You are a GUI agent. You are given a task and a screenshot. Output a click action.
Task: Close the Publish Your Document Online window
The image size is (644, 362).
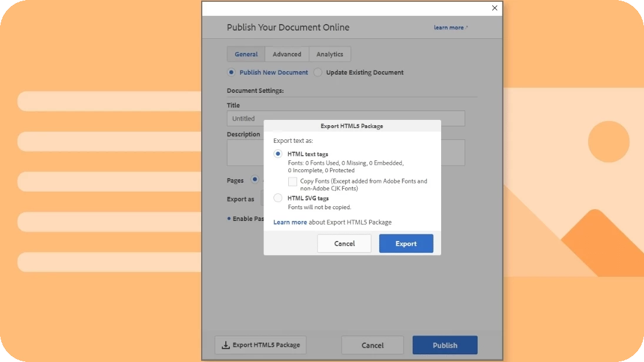coord(495,8)
